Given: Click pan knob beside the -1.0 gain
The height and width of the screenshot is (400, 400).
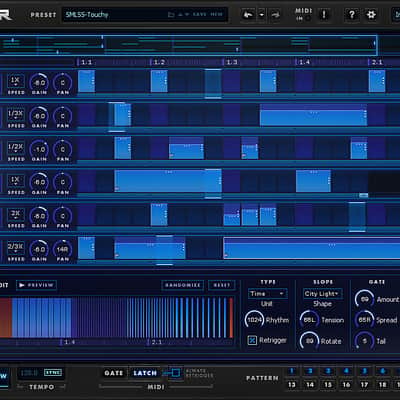Looking at the screenshot, I should pos(63,149).
